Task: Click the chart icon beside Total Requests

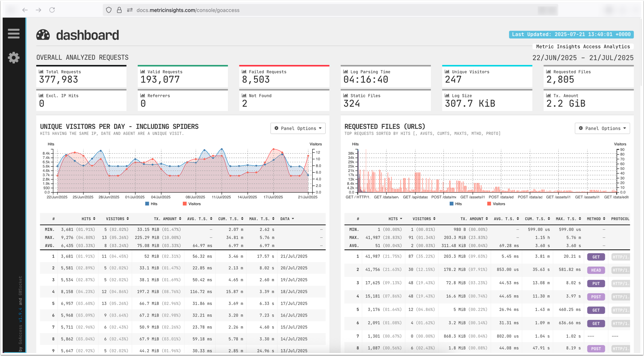Action: (x=41, y=72)
